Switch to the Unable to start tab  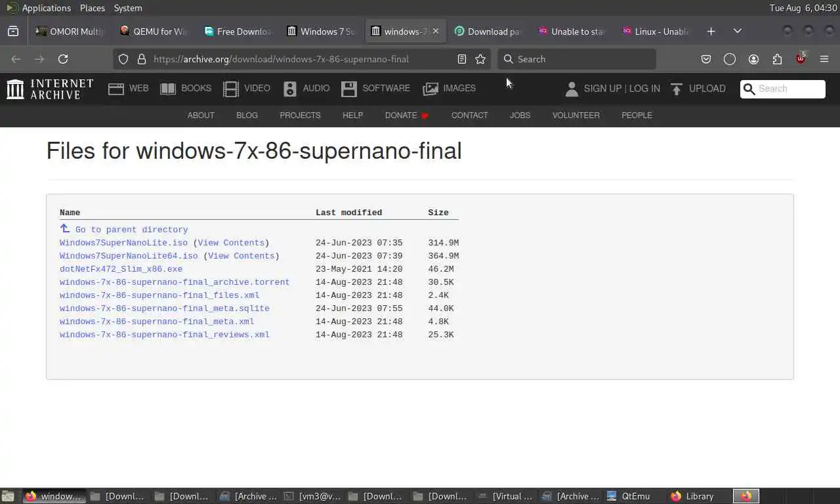click(573, 31)
